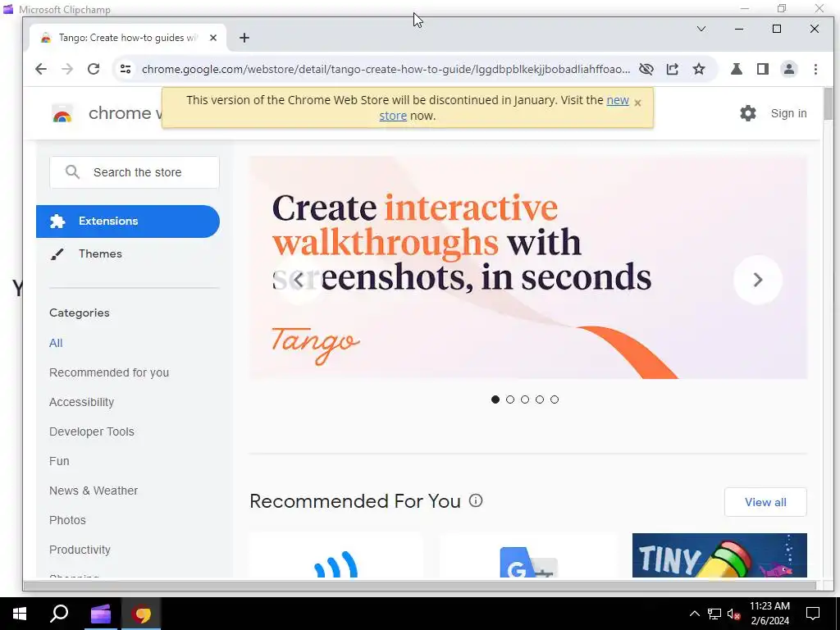Select the Extensions section
The width and height of the screenshot is (840, 630).
coord(127,221)
